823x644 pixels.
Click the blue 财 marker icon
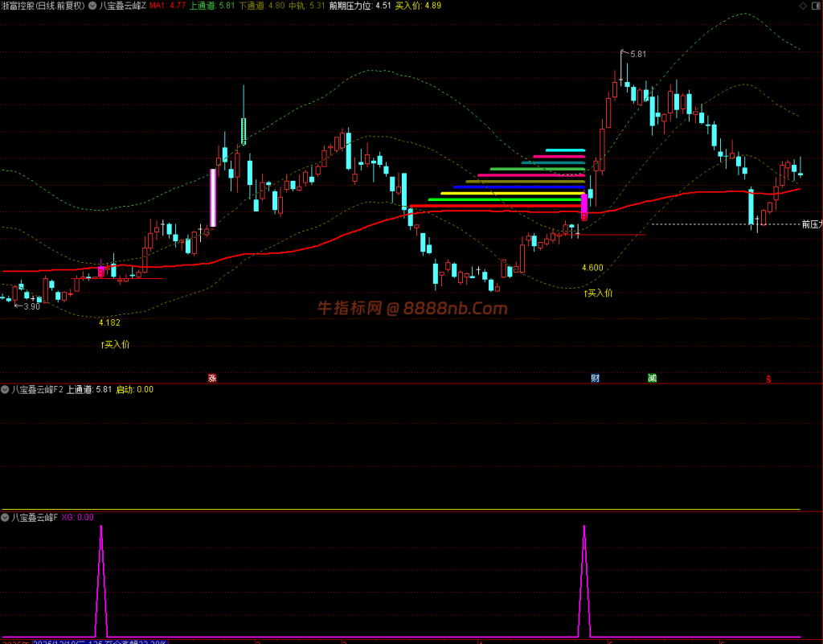tap(596, 378)
